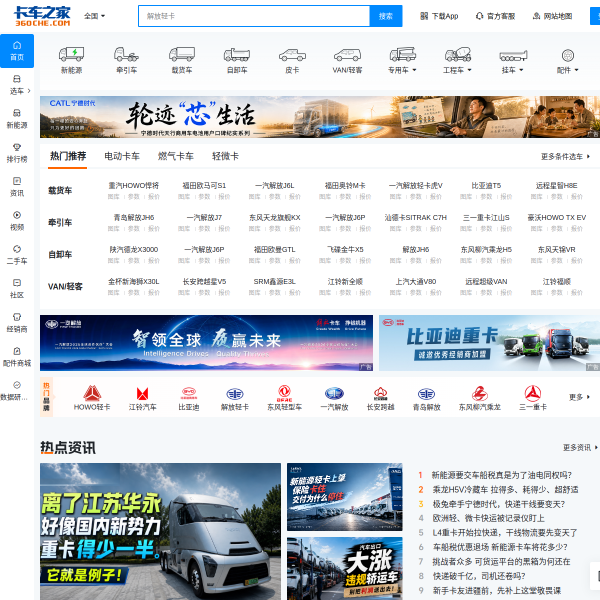Open 上汽大通V80 model link
600x600 pixels.
[416, 282]
